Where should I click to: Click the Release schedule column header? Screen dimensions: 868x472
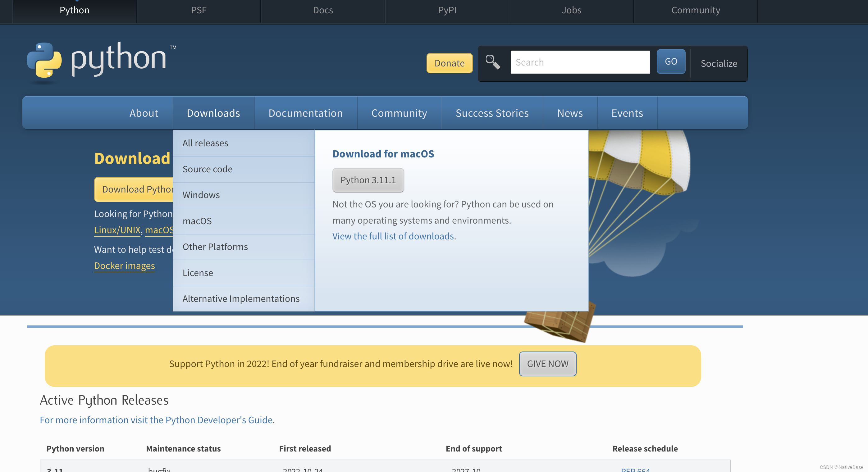coord(645,448)
